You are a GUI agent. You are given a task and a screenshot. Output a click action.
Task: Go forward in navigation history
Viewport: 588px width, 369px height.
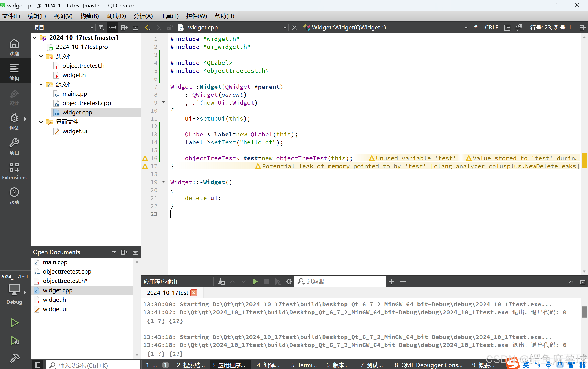(159, 28)
